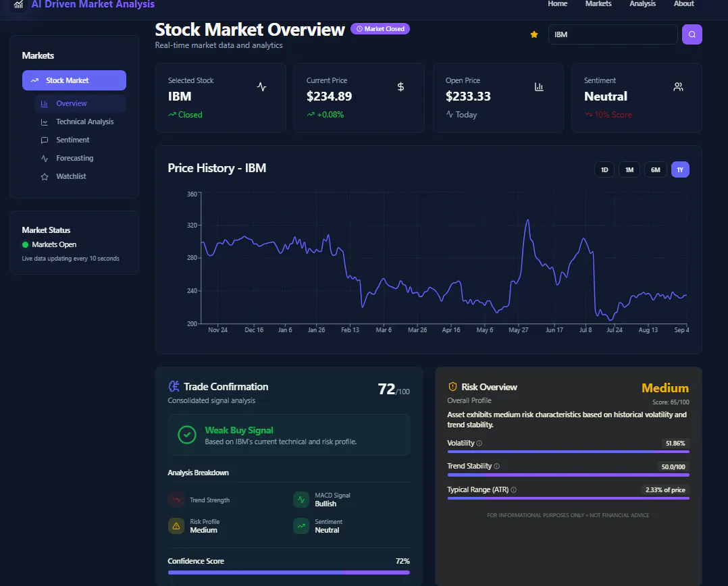
Task: Click the Sentiment chat bubble sidebar icon
Action: click(x=45, y=140)
